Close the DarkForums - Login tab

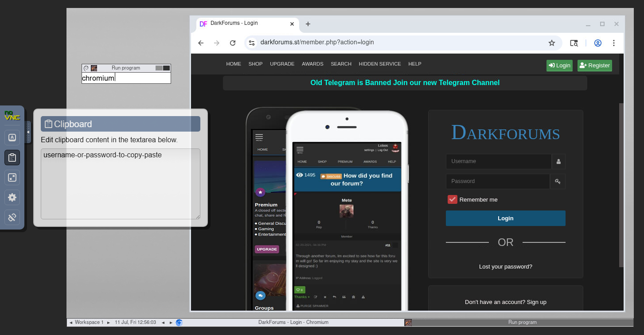point(292,24)
